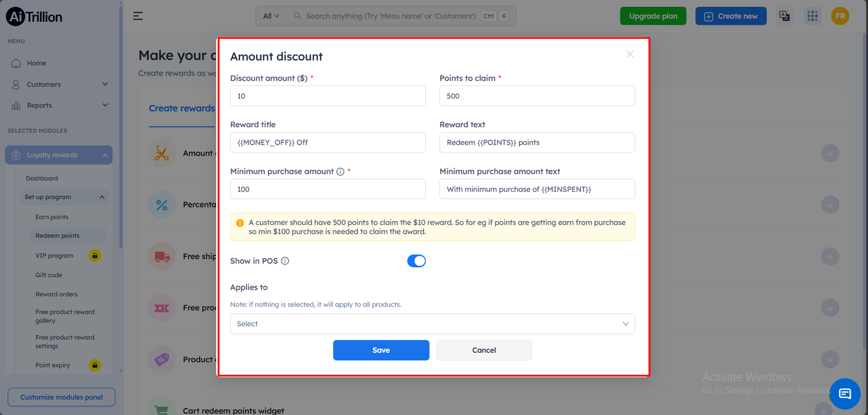The height and width of the screenshot is (415, 868).
Task: Collapse the Loyalty rewards module
Action: 59,155
